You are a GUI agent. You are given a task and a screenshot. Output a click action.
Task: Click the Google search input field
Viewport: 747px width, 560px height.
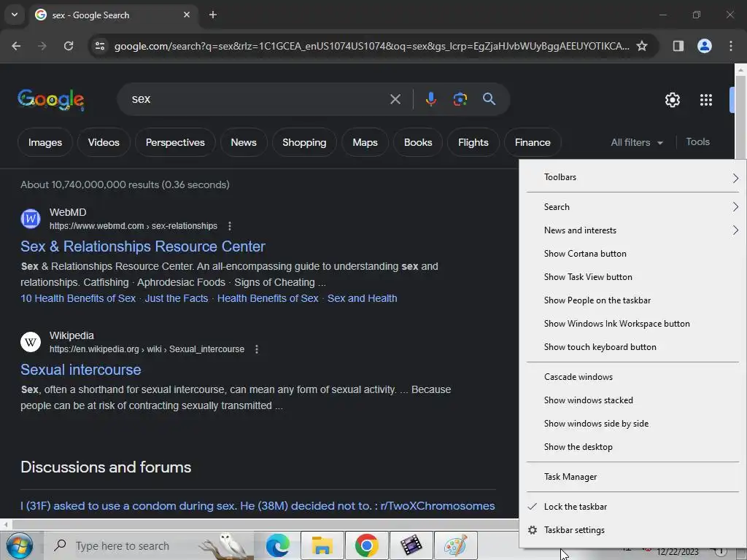point(258,99)
